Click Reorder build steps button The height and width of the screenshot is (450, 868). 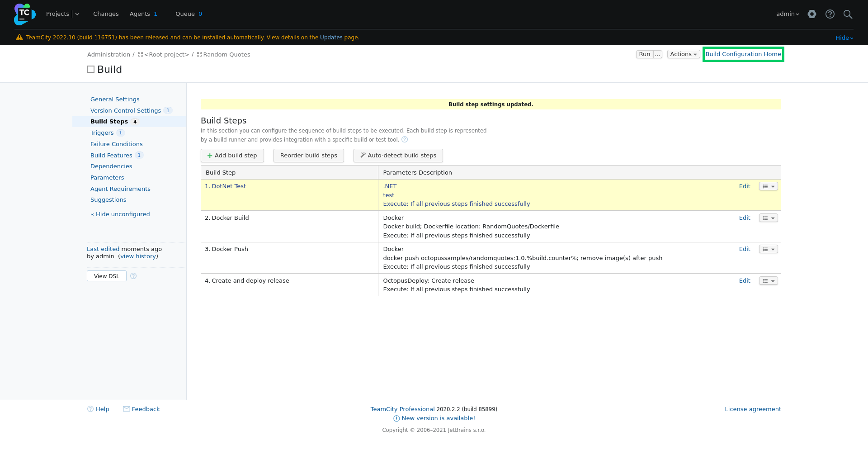[x=309, y=156]
